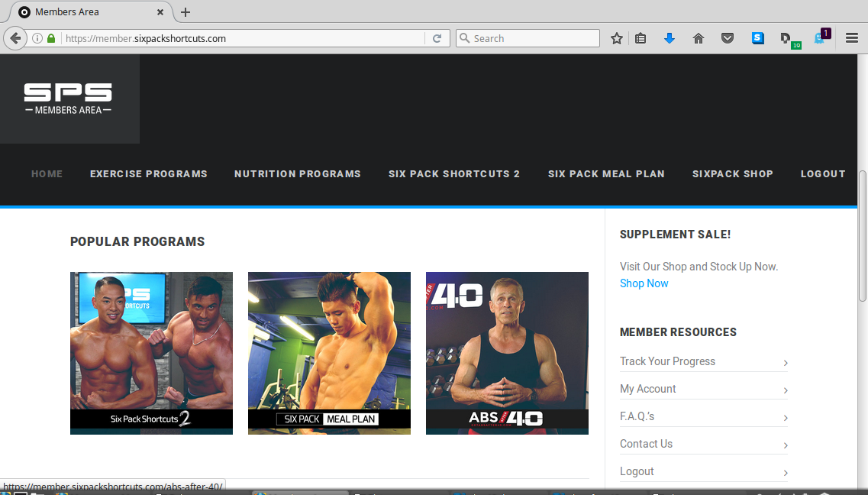The width and height of the screenshot is (868, 495).
Task: Go to the browser home page icon
Action: (699, 38)
